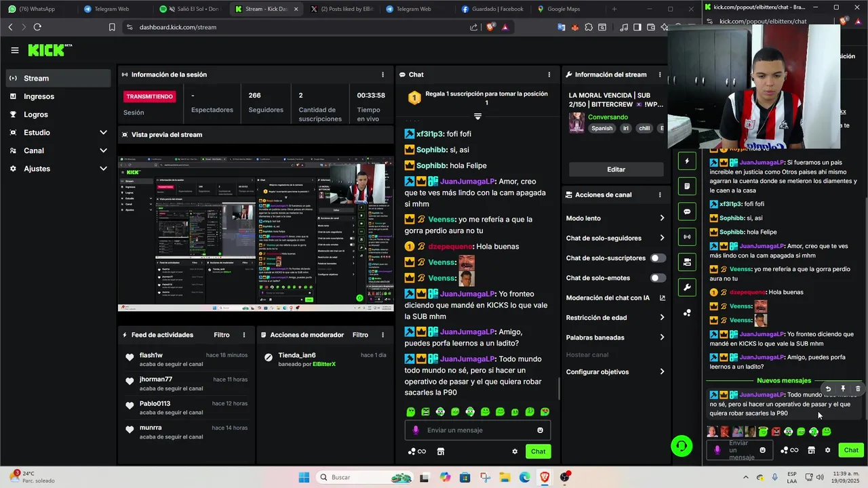This screenshot has width=868, height=488.
Task: Click the camera tool button
Action: [x=687, y=262]
